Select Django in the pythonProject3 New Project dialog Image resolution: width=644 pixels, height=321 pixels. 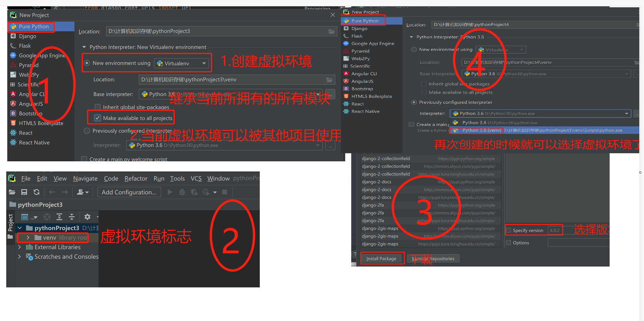pyautogui.click(x=28, y=36)
